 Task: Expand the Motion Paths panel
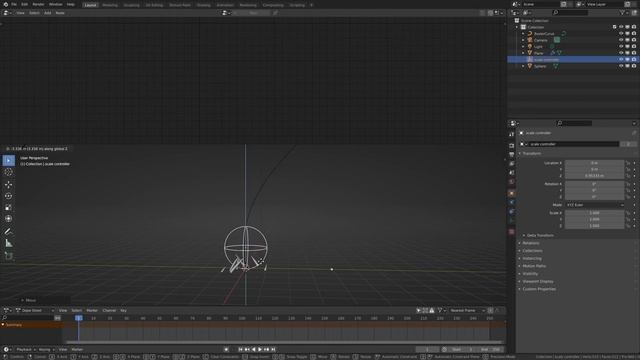coord(533,266)
